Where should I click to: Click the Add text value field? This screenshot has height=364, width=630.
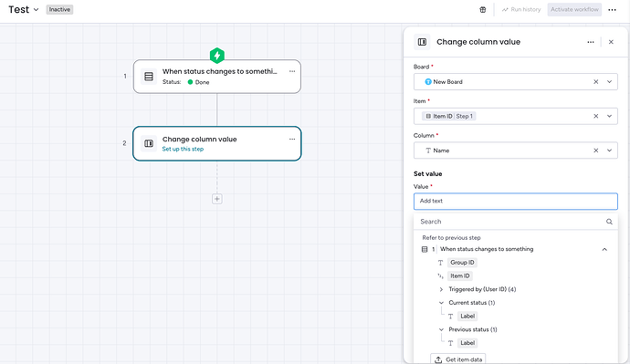point(516,201)
